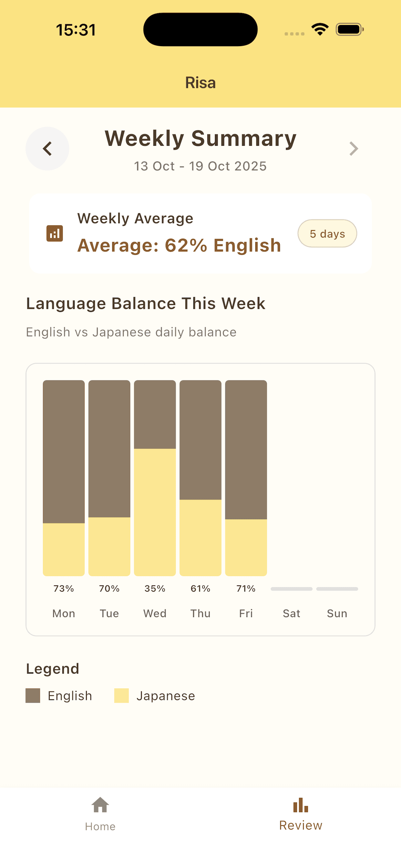401x868 pixels.
Task: Select the Friday 71% bar
Action: click(x=246, y=478)
